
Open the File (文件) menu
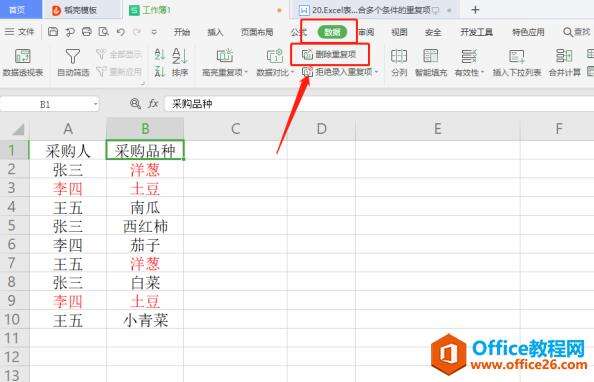point(20,32)
